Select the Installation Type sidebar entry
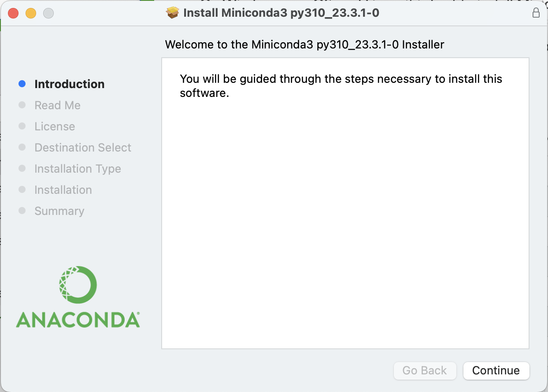The width and height of the screenshot is (548, 392). [78, 168]
